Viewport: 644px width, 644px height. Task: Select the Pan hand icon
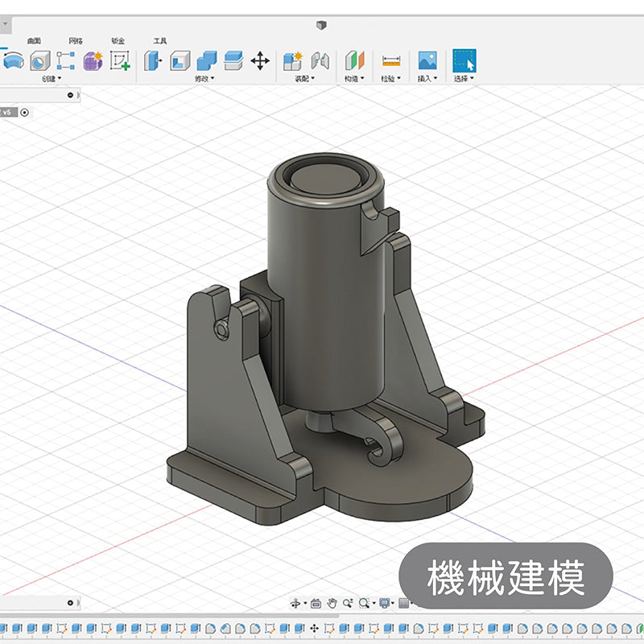click(x=332, y=603)
